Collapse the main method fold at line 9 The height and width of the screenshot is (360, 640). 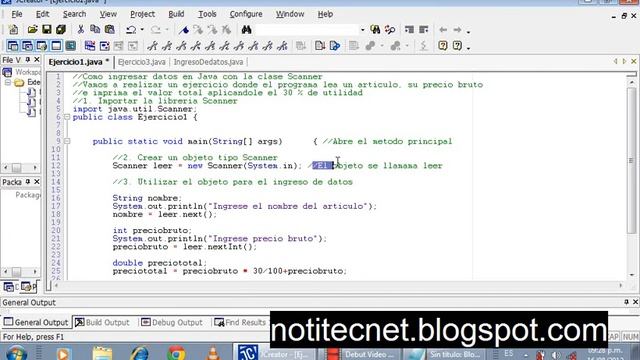[x=67, y=141]
